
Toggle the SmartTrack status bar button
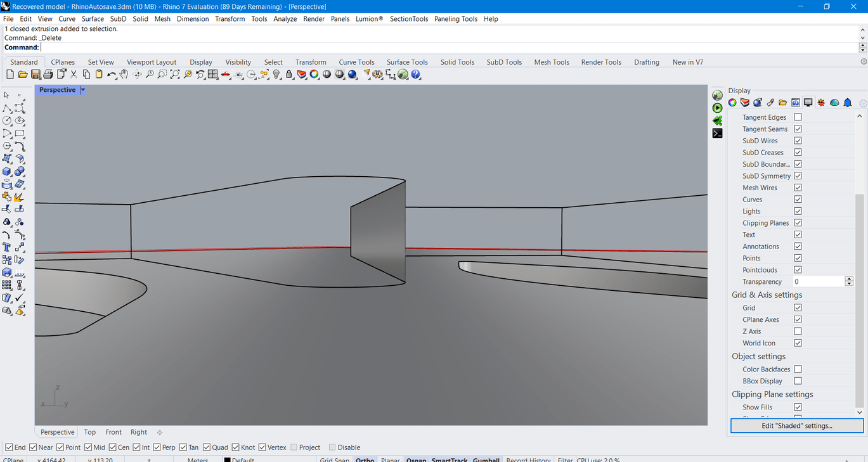click(450, 459)
